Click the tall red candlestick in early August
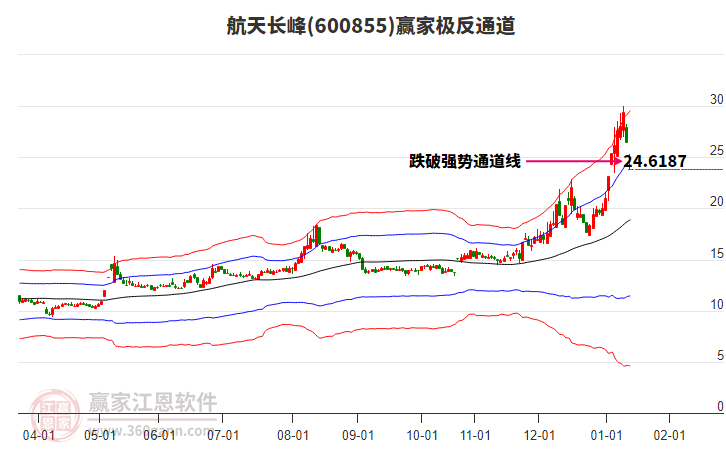 point(315,236)
